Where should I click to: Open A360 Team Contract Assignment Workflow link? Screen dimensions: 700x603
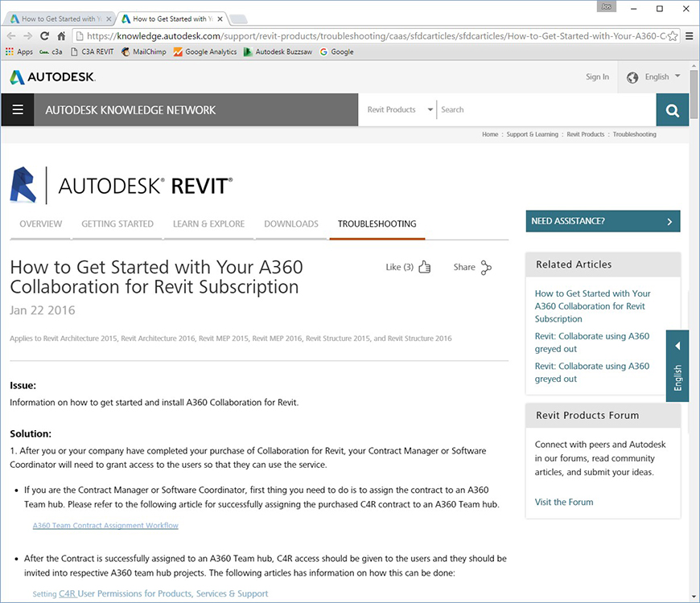[x=105, y=525]
